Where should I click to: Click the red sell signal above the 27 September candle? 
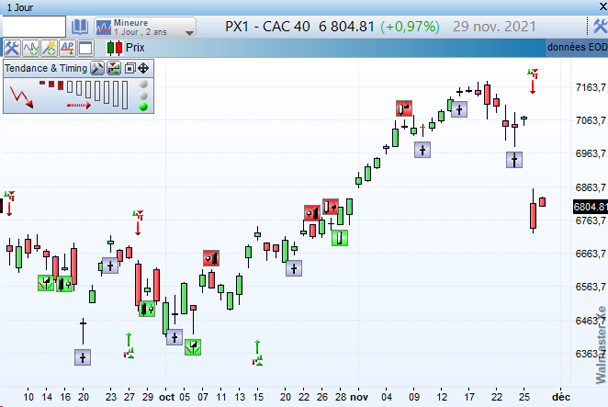pyautogui.click(x=138, y=222)
